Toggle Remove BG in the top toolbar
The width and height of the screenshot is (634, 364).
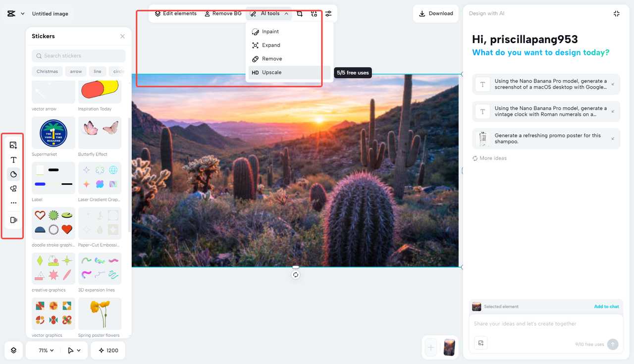223,13
